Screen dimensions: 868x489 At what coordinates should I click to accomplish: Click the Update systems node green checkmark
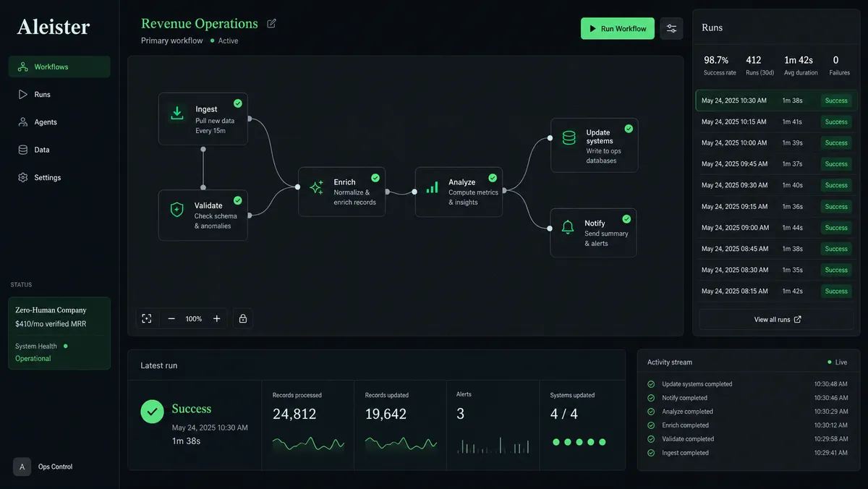[x=629, y=128]
